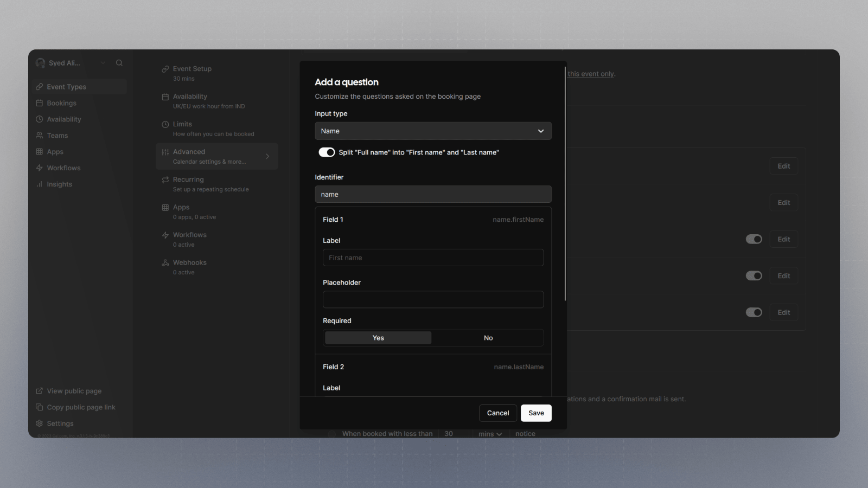868x488 pixels.
Task: Click the Webhooks icon in event menu
Action: 165,262
